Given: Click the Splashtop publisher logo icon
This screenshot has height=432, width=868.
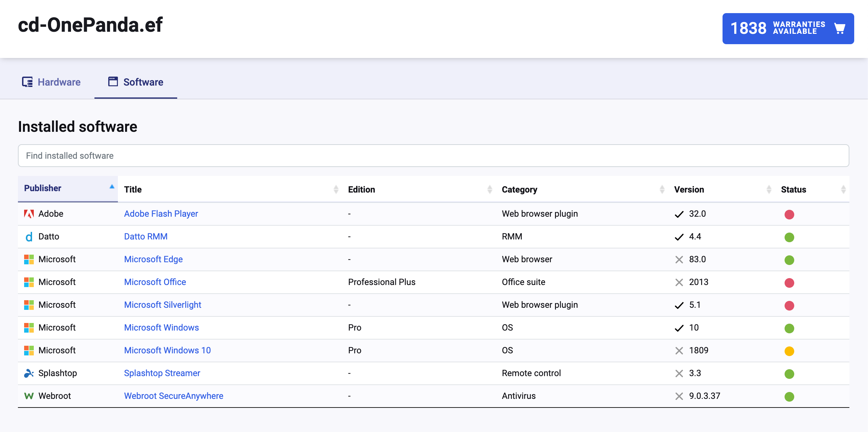Looking at the screenshot, I should 29,373.
